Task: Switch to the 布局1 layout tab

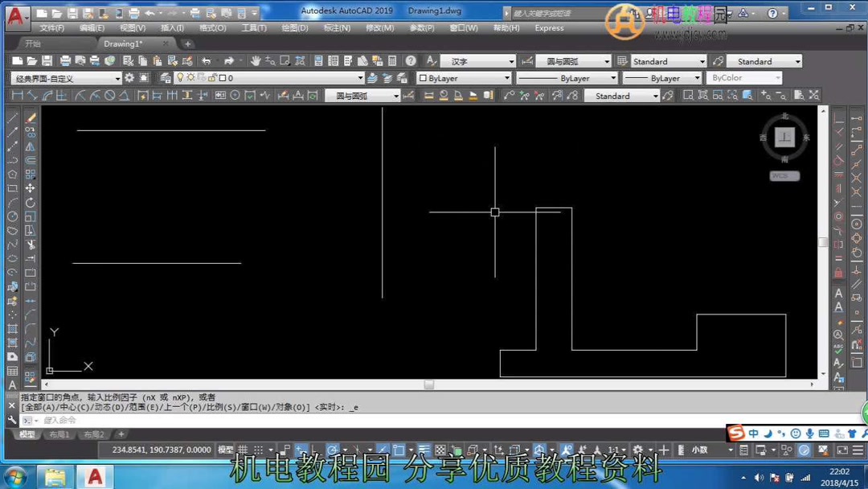Action: [x=59, y=434]
